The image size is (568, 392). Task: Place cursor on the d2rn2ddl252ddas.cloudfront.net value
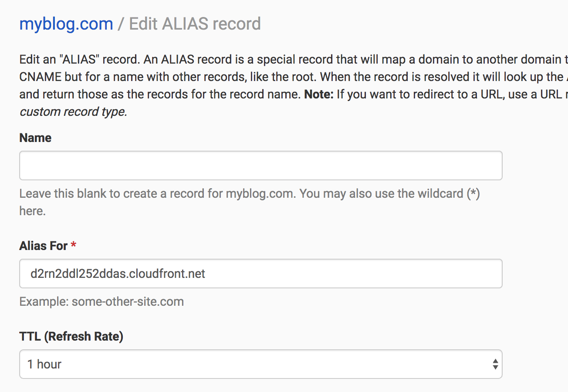118,274
